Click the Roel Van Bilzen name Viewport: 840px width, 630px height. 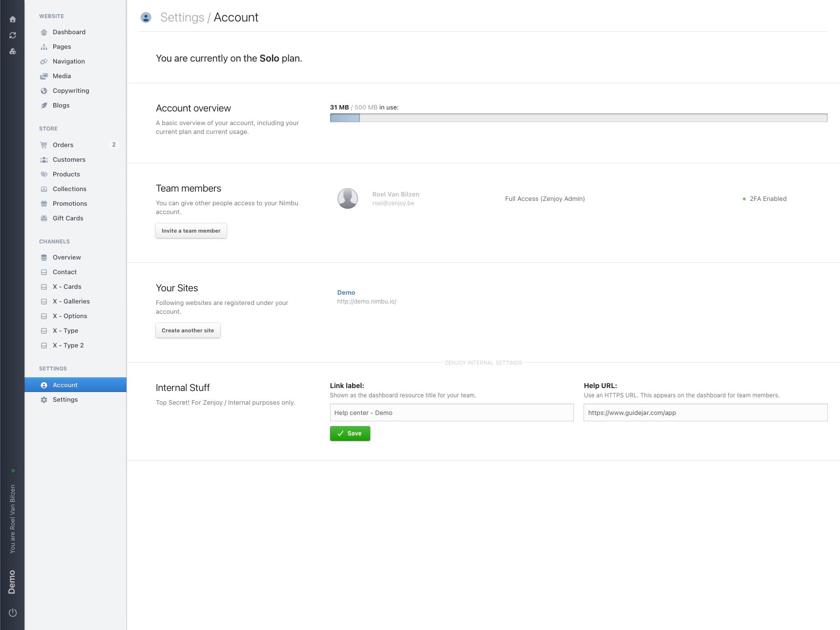396,195
